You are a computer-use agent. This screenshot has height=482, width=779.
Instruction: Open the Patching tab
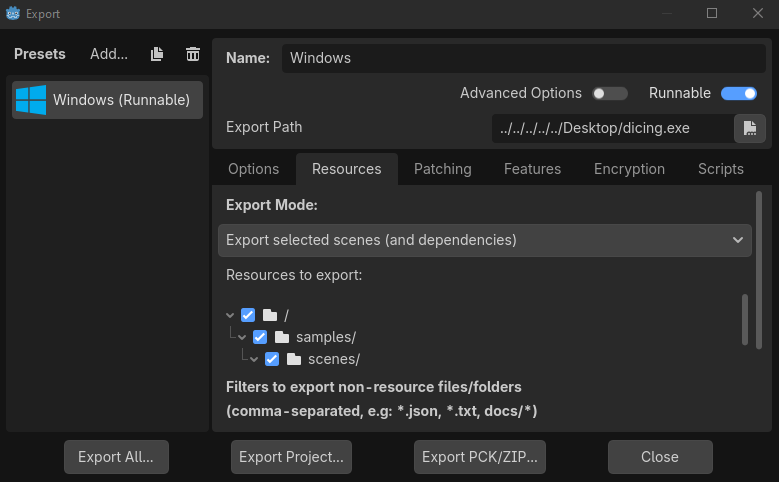tap(442, 169)
